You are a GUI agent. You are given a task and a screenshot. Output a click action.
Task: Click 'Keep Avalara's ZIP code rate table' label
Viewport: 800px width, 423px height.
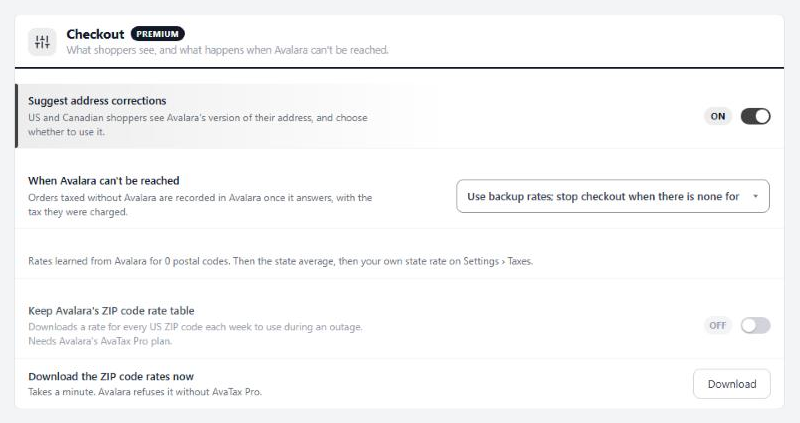click(x=111, y=311)
